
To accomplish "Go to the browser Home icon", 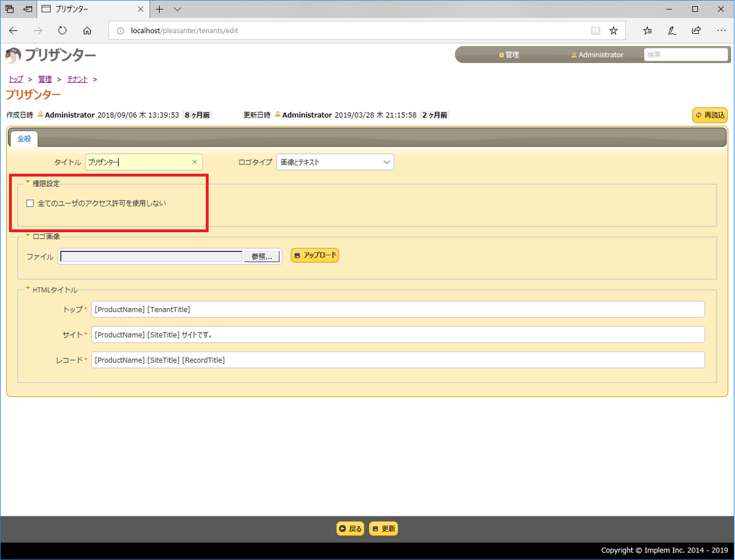I will [87, 30].
